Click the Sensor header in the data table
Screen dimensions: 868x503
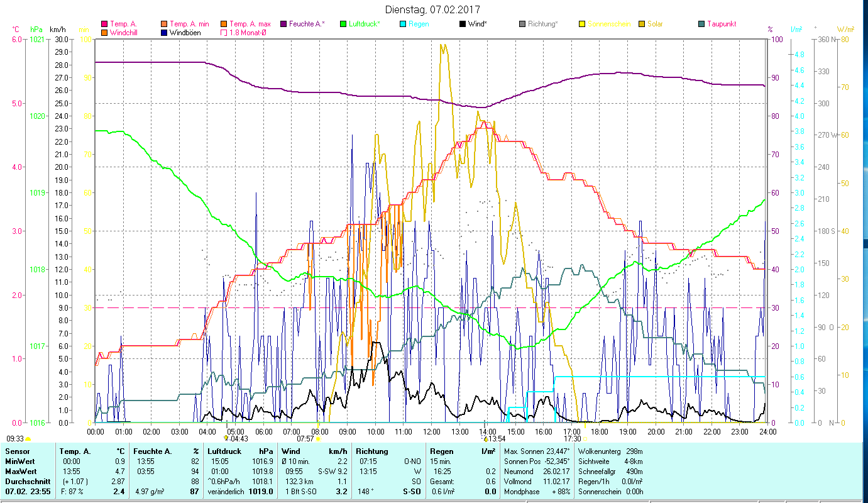pyautogui.click(x=16, y=451)
